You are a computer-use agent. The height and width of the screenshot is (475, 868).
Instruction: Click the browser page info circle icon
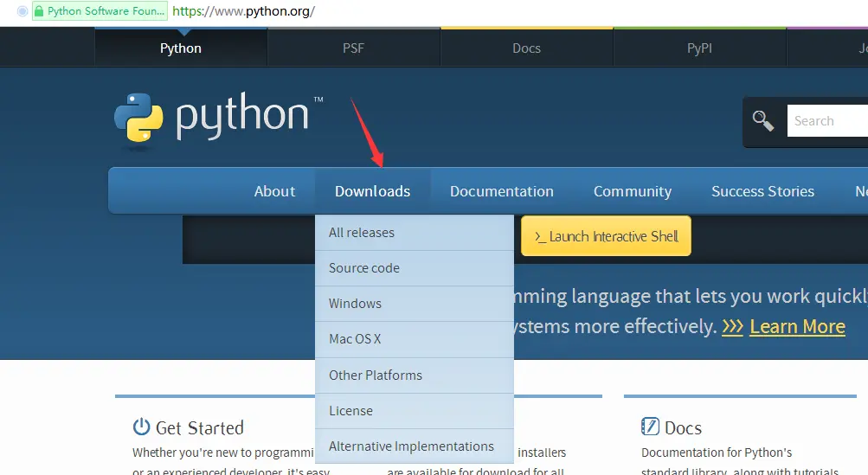pyautogui.click(x=23, y=11)
